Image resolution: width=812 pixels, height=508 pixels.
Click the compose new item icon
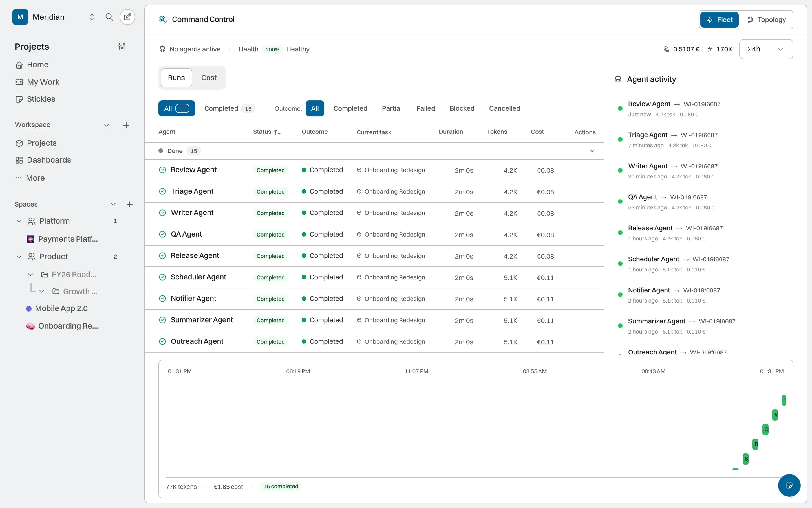click(127, 17)
